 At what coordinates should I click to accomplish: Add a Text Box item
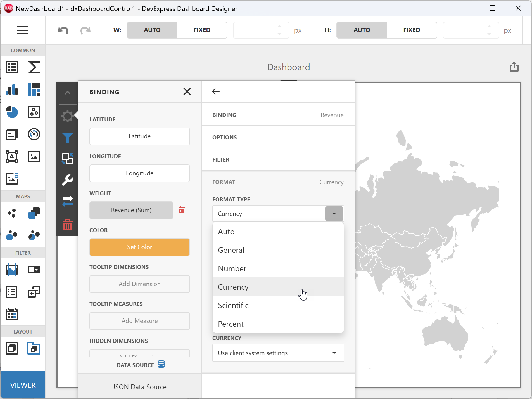(12, 157)
